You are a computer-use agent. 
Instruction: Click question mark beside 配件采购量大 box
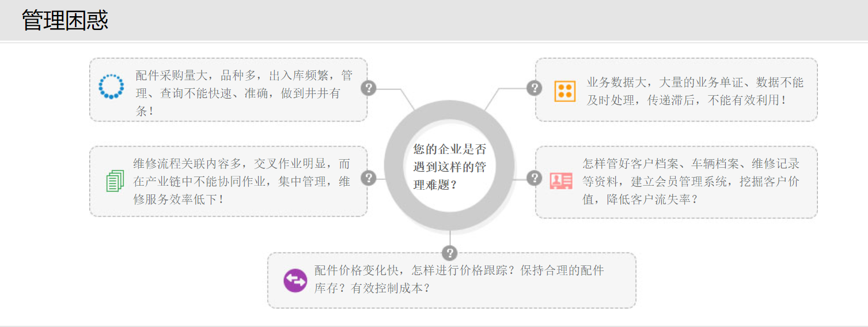point(369,88)
